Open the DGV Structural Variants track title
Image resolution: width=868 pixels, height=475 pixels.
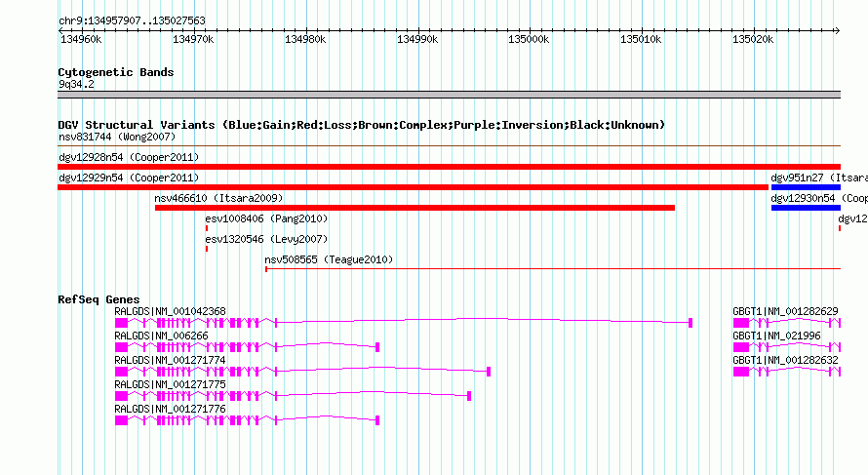click(361, 125)
